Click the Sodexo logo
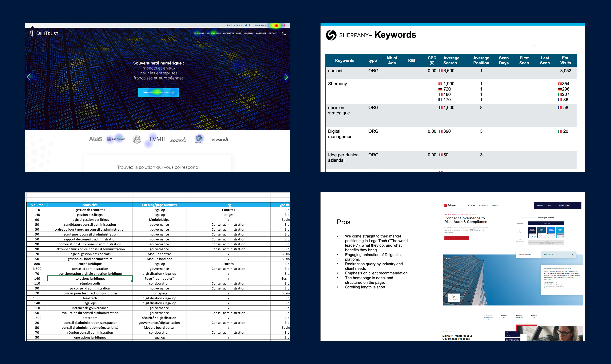Screen dimensions: 611x364 pos(178,140)
